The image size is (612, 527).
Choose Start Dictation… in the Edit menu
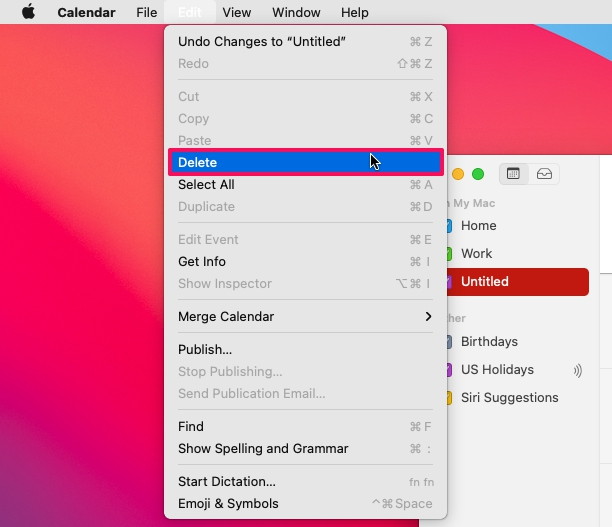click(x=306, y=481)
